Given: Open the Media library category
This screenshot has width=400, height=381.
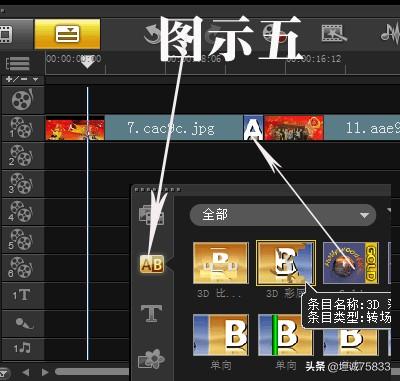Looking at the screenshot, I should (x=152, y=215).
